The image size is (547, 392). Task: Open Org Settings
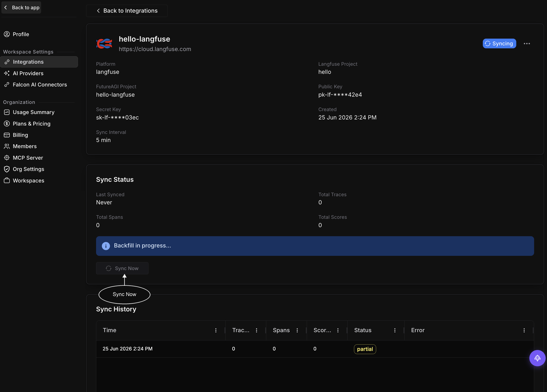tap(28, 169)
